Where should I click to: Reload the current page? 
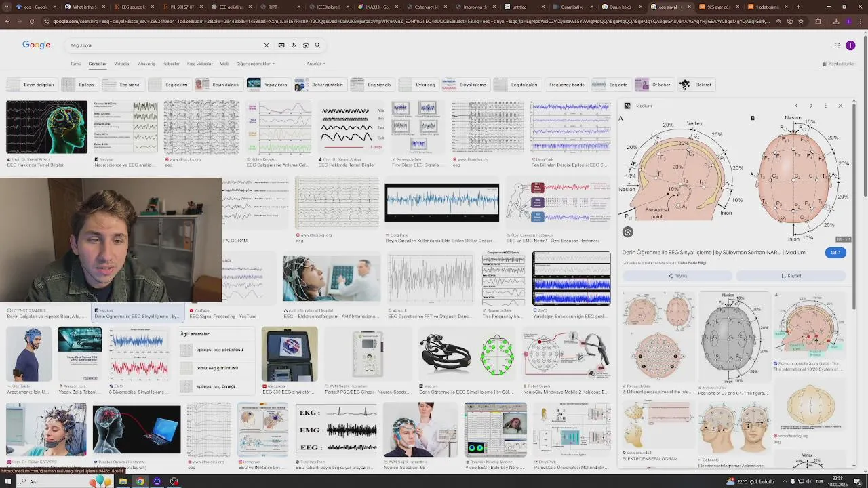(x=31, y=21)
